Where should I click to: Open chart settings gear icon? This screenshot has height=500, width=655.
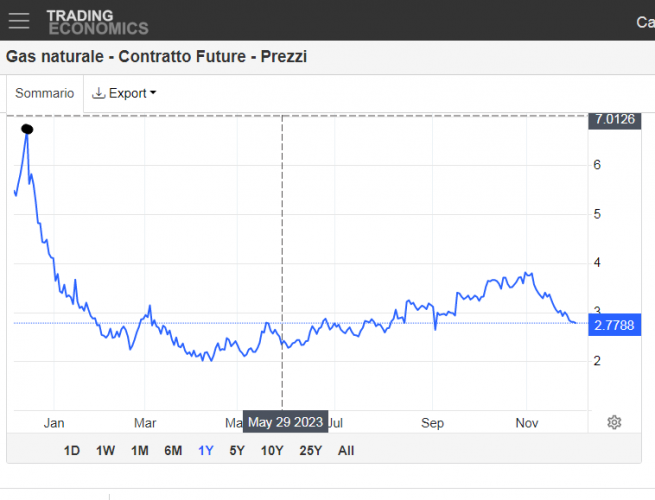tap(614, 422)
